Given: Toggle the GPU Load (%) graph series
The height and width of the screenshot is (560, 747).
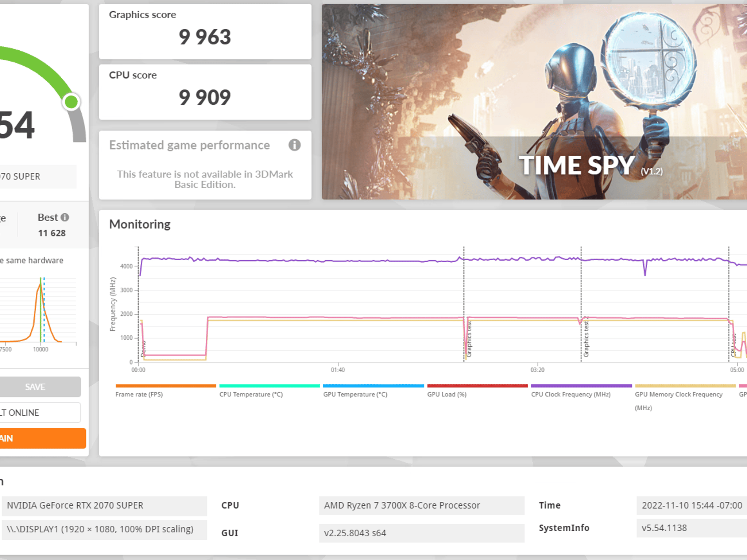Looking at the screenshot, I should pyautogui.click(x=477, y=385).
